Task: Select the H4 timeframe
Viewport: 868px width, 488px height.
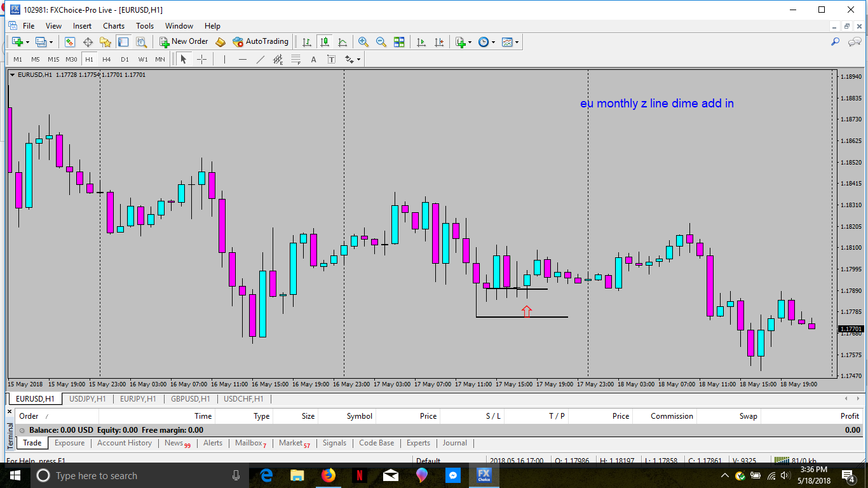Action: tap(107, 60)
